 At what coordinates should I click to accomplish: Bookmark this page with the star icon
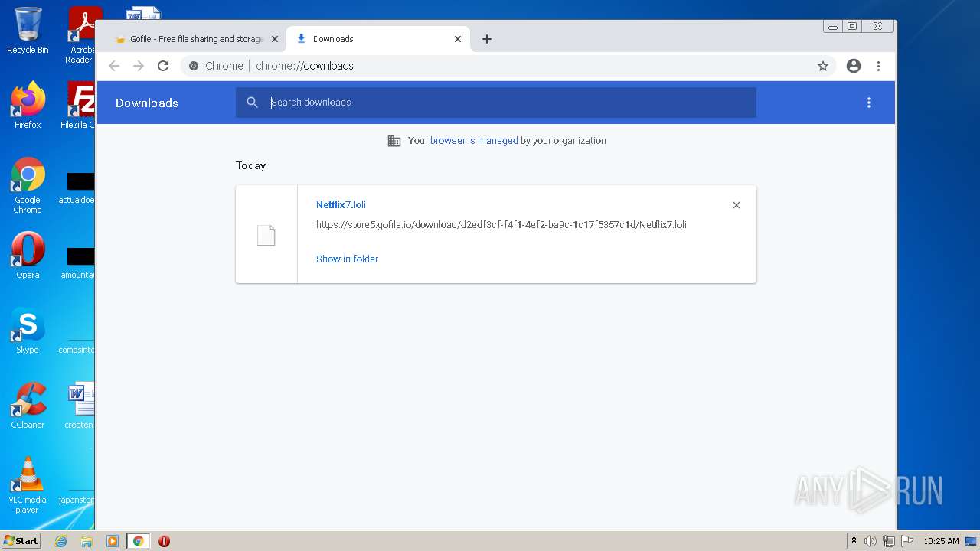823,66
